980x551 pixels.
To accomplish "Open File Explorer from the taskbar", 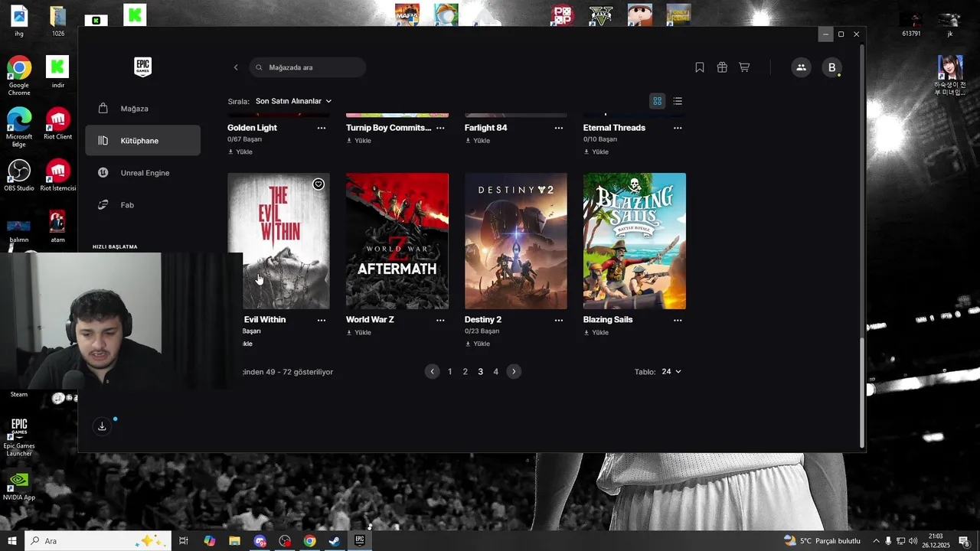I will point(234,541).
